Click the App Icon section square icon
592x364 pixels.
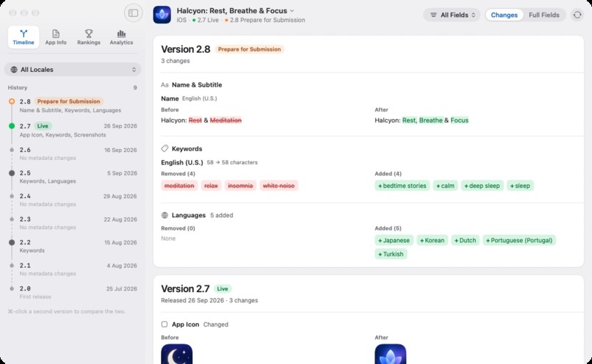tap(165, 324)
